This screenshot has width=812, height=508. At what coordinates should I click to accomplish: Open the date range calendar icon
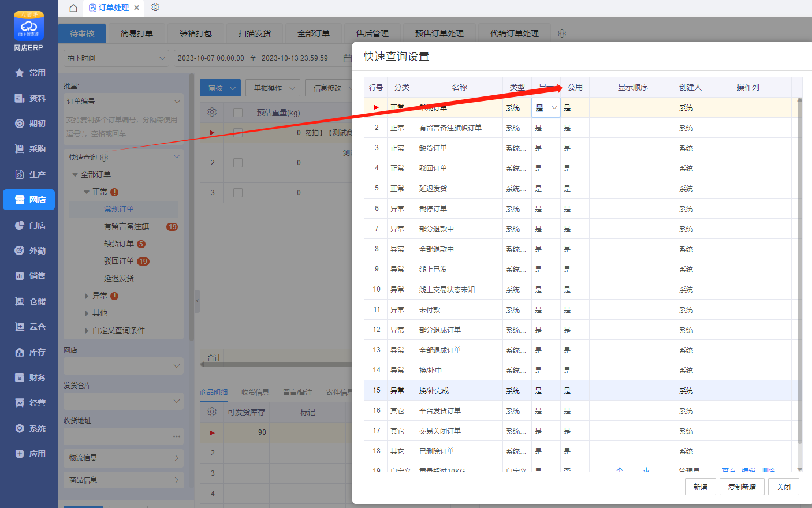(x=347, y=58)
